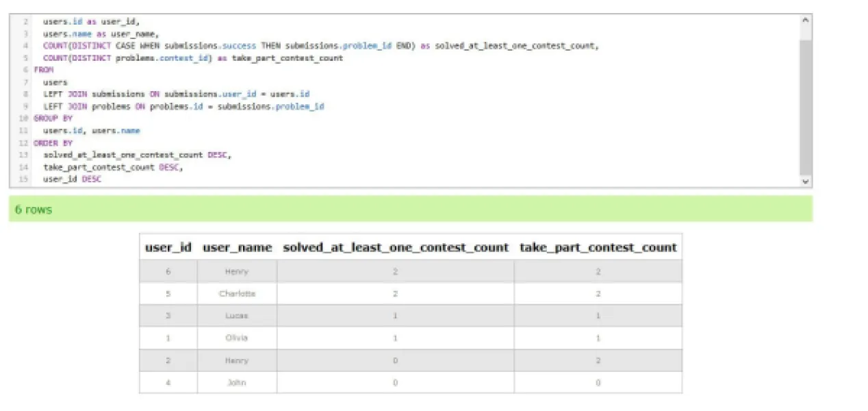Click the editor scrollbar up arrow
The image size is (868, 411).
[x=806, y=20]
